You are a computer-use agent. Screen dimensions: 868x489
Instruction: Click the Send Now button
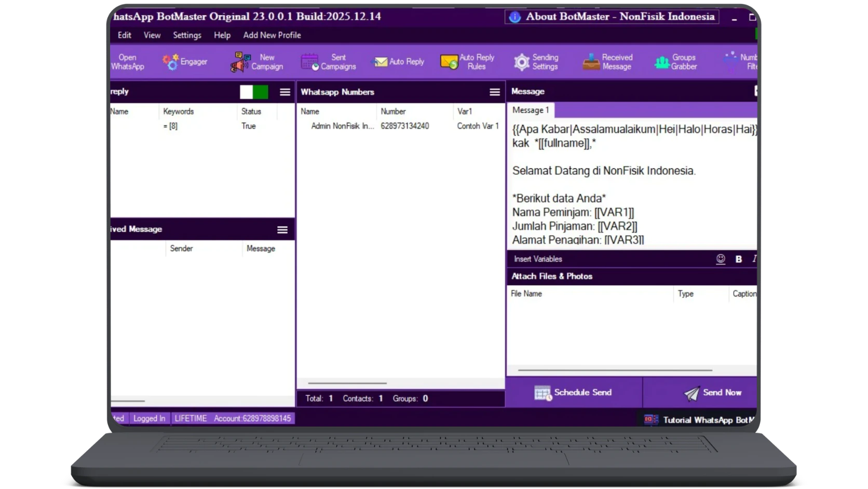coord(700,393)
